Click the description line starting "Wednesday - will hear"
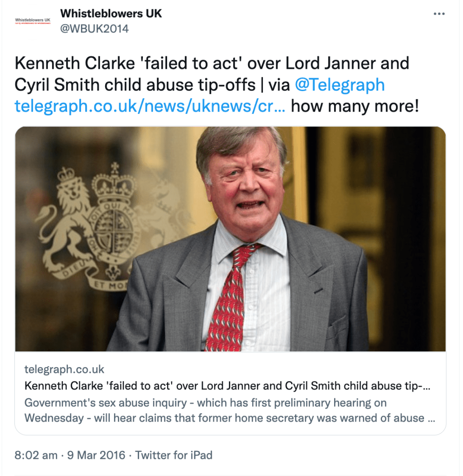Image resolution: width=463 pixels, height=476 pixels. 229,418
